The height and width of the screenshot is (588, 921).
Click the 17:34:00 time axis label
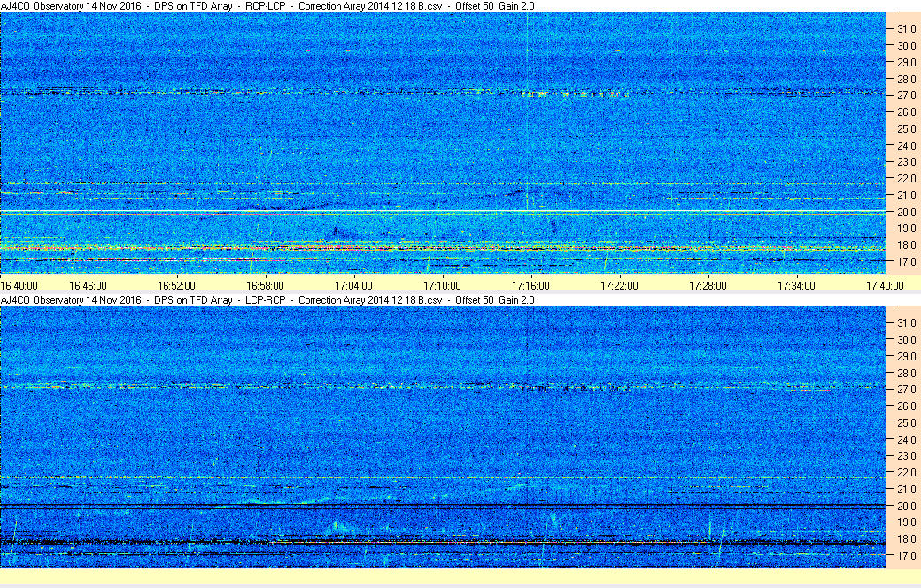(796, 285)
